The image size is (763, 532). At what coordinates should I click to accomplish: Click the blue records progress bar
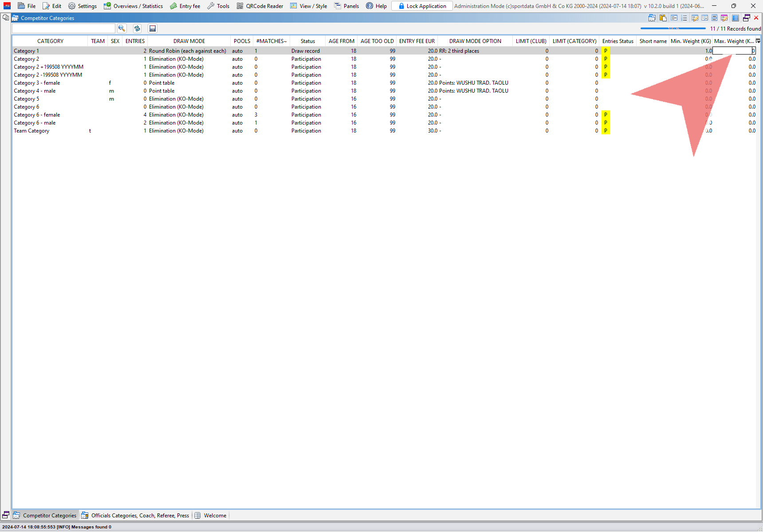(x=673, y=28)
